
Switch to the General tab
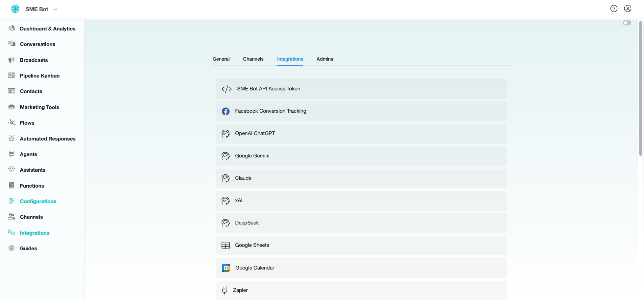[221, 59]
